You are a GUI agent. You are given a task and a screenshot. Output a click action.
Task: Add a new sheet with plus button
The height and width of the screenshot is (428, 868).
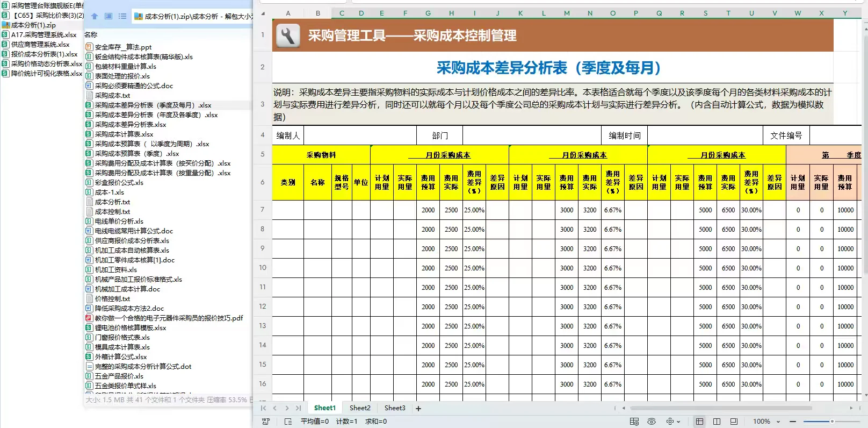pyautogui.click(x=418, y=408)
